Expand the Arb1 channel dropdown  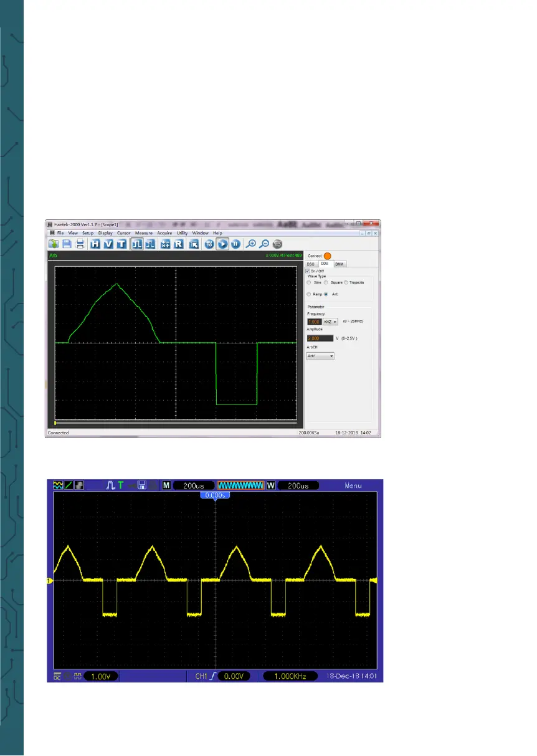coord(320,356)
